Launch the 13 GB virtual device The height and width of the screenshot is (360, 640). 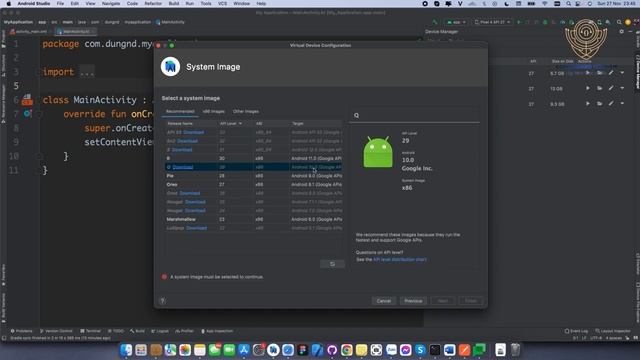588,88
